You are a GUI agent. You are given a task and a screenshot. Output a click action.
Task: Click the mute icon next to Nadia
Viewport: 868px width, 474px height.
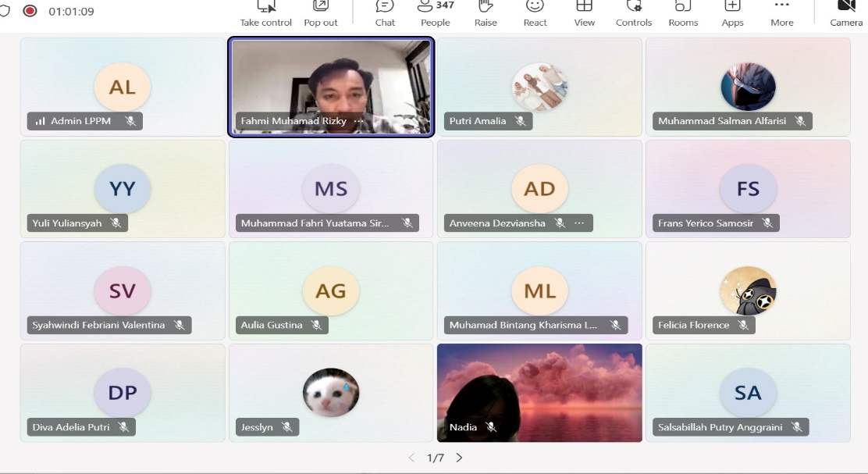(x=491, y=427)
